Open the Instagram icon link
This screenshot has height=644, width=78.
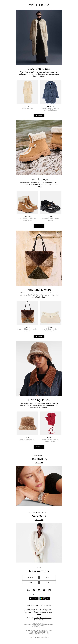coord(28,590)
